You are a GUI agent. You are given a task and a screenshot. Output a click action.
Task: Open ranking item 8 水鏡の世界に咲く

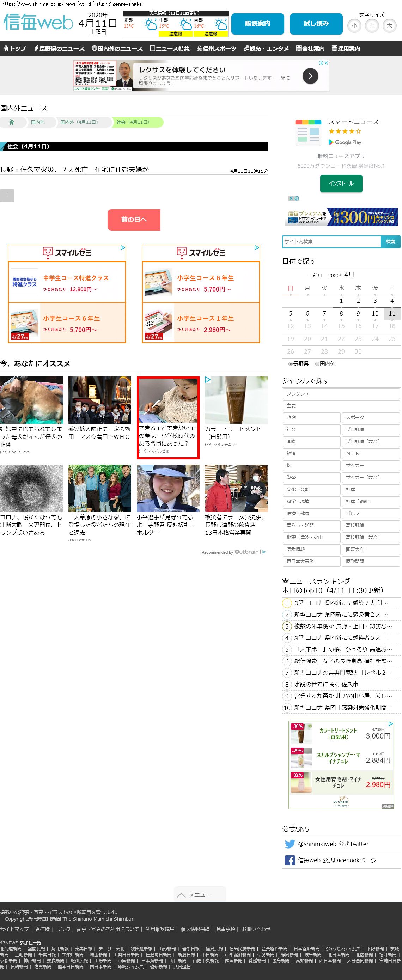pyautogui.click(x=326, y=684)
